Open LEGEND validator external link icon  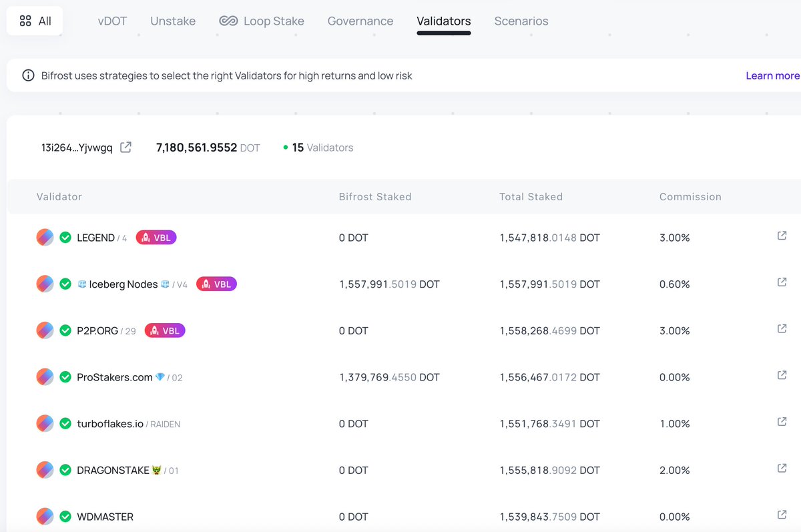[x=782, y=236]
